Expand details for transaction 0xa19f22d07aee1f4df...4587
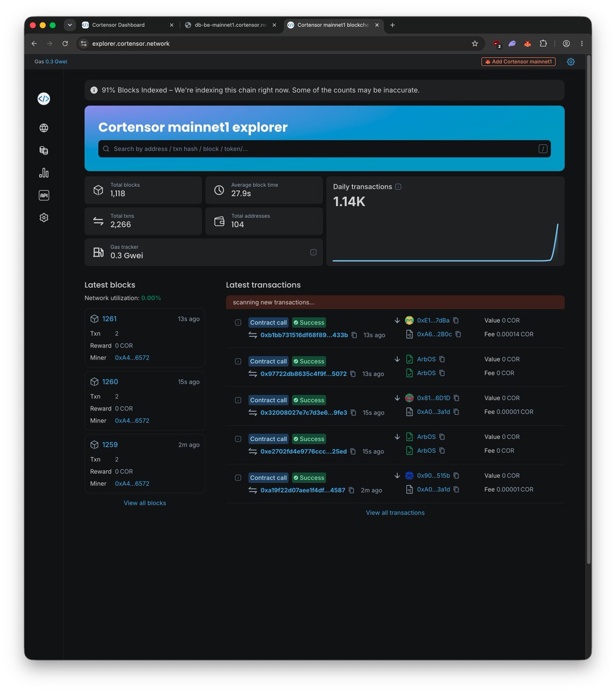 click(238, 478)
